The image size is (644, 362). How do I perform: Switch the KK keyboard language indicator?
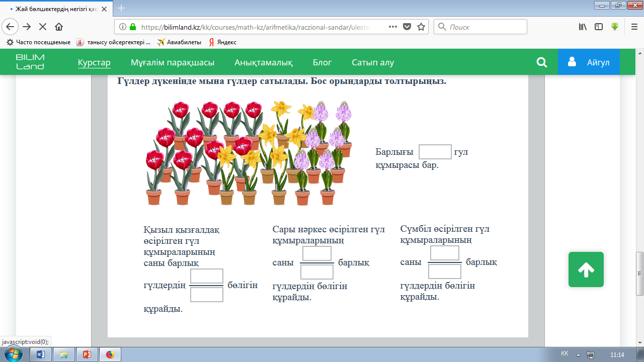[565, 354]
